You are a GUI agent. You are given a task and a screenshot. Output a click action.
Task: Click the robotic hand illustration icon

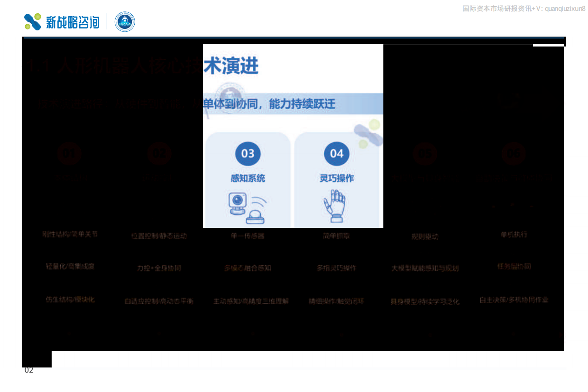[335, 205]
